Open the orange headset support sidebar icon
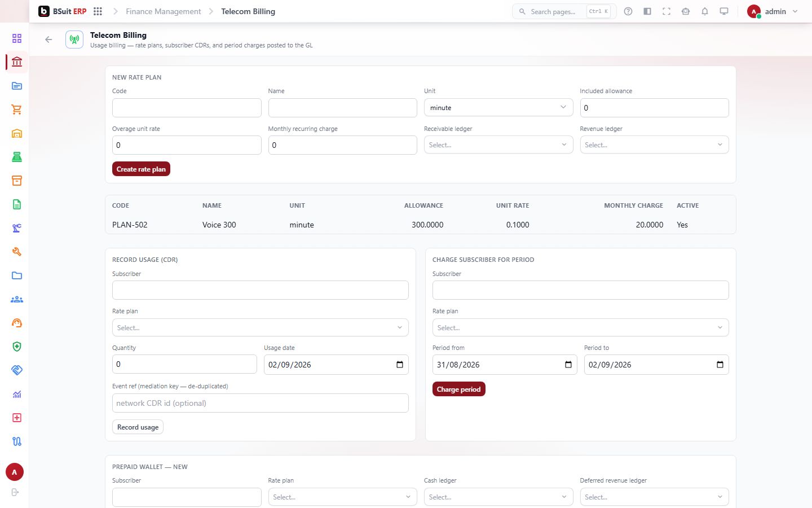 pos(17,323)
